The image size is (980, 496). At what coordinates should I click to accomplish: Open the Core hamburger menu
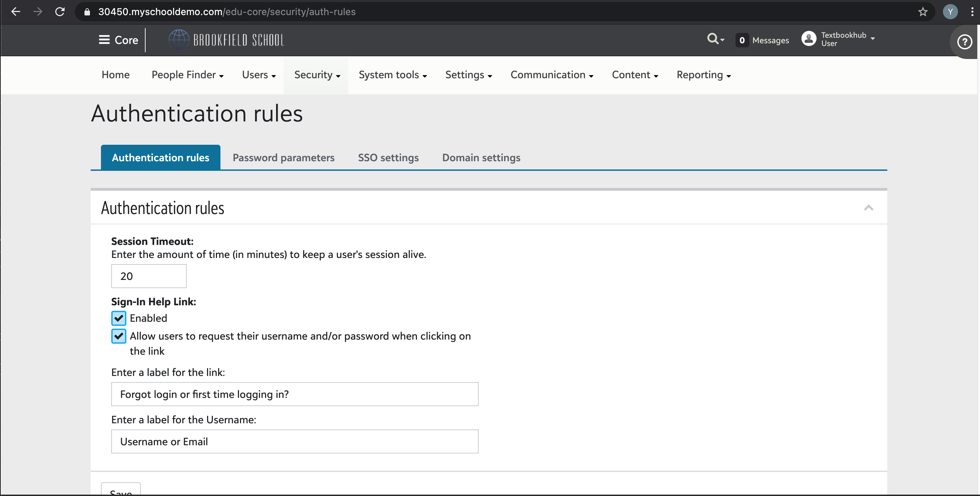104,40
